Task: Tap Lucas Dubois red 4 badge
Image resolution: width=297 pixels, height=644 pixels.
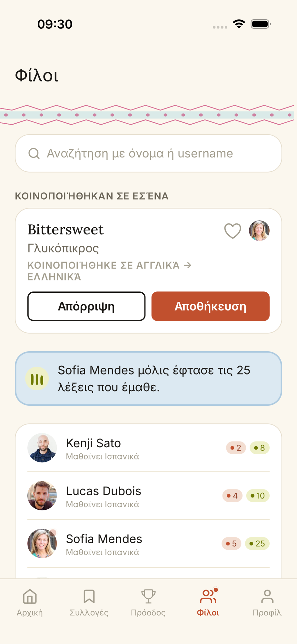Action: 232,496
